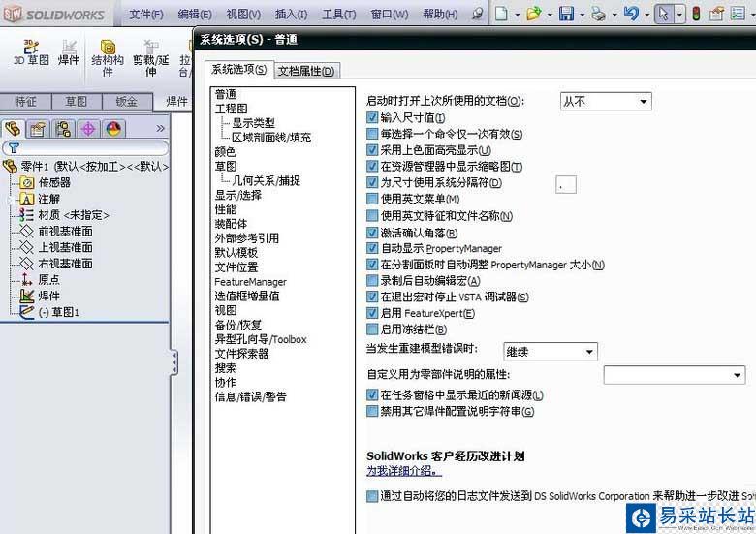Open the 帮助(H) menu
Screen dimensions: 756x534
pyautogui.click(x=440, y=15)
